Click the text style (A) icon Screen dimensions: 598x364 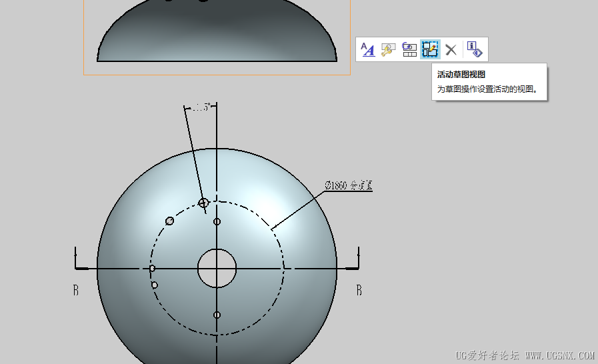(367, 49)
